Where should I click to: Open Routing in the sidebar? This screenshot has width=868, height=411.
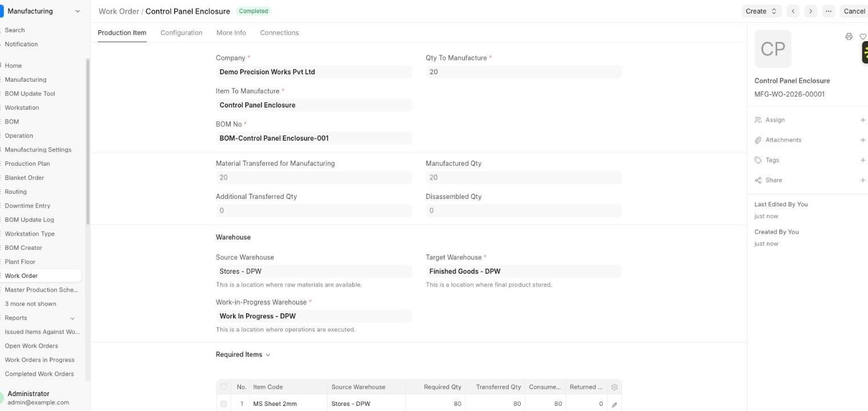tap(15, 191)
